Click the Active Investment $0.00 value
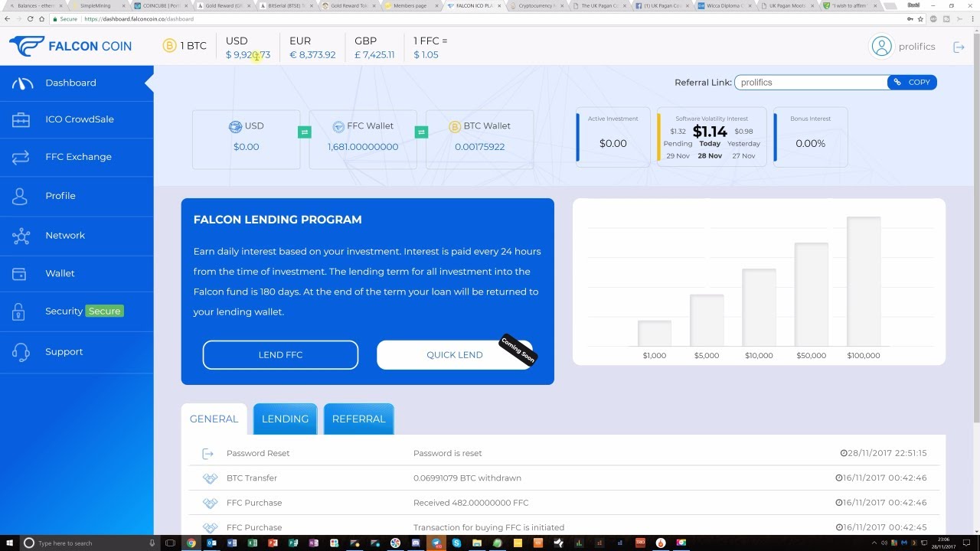The image size is (980, 551). (613, 143)
